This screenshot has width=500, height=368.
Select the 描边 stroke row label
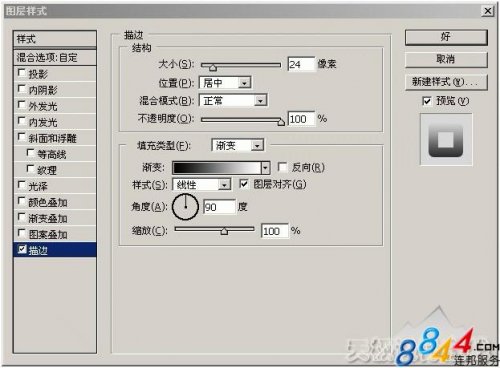(x=38, y=250)
